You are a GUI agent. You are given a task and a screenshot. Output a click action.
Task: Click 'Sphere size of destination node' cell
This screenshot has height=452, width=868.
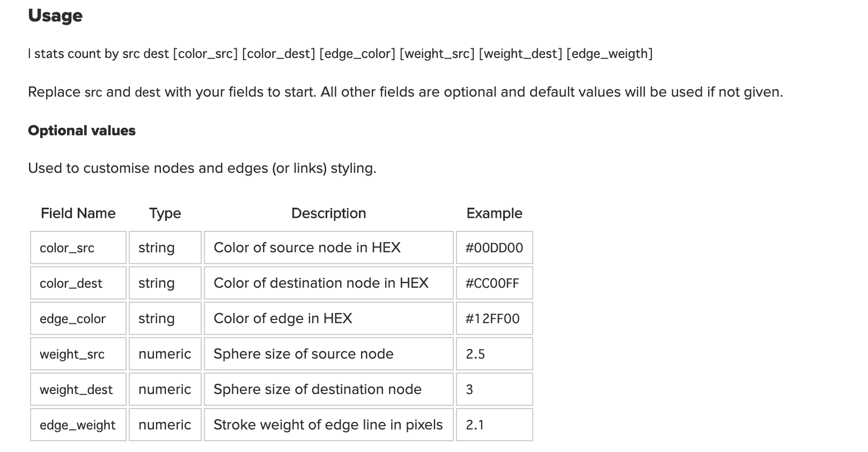(x=329, y=389)
